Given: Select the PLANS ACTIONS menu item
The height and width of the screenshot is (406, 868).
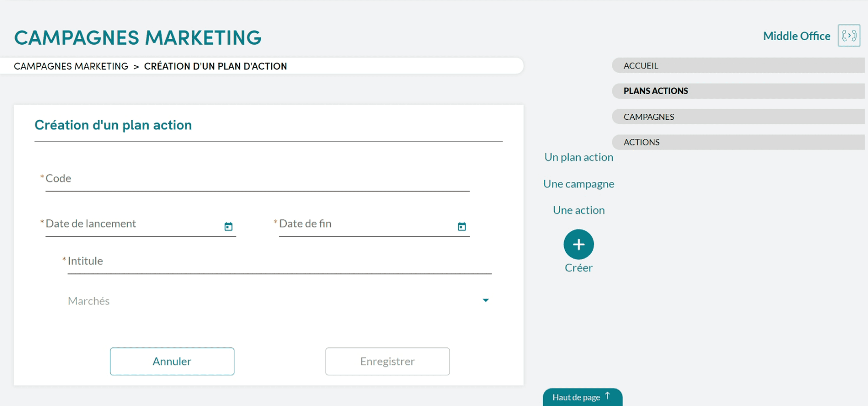Looking at the screenshot, I should coord(655,91).
